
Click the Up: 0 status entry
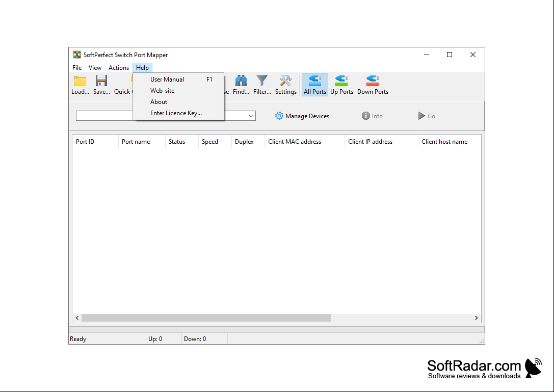[x=155, y=339]
